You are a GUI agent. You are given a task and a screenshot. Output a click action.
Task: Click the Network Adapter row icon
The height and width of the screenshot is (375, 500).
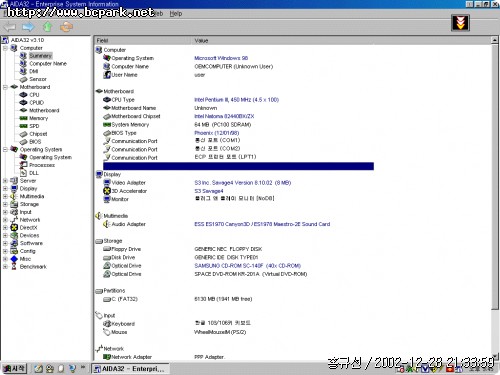[x=107, y=357]
